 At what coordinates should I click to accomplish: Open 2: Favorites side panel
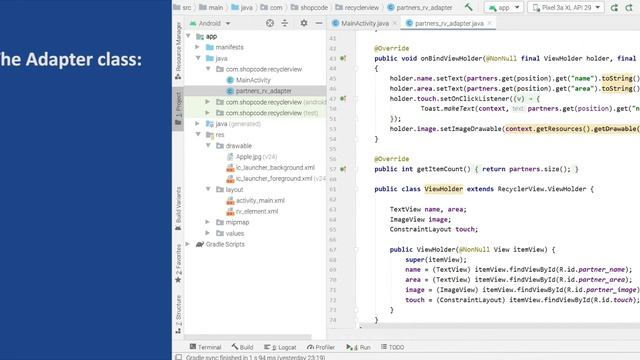point(178,264)
